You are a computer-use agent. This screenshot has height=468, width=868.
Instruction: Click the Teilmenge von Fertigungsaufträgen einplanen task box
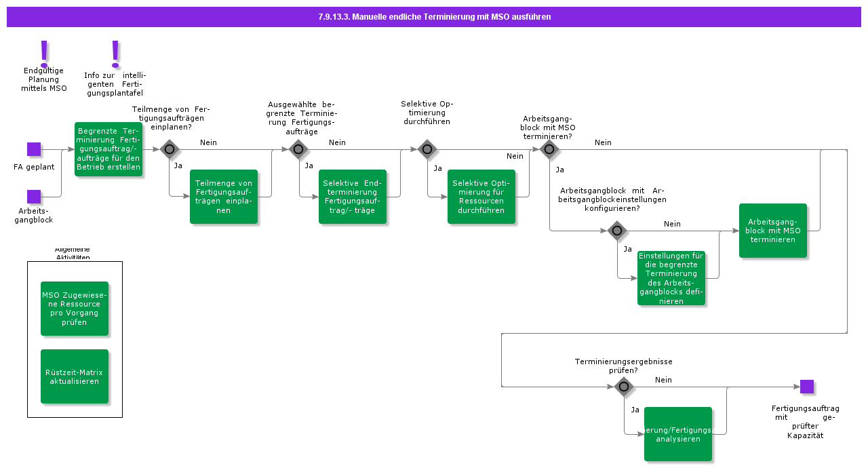pos(224,196)
